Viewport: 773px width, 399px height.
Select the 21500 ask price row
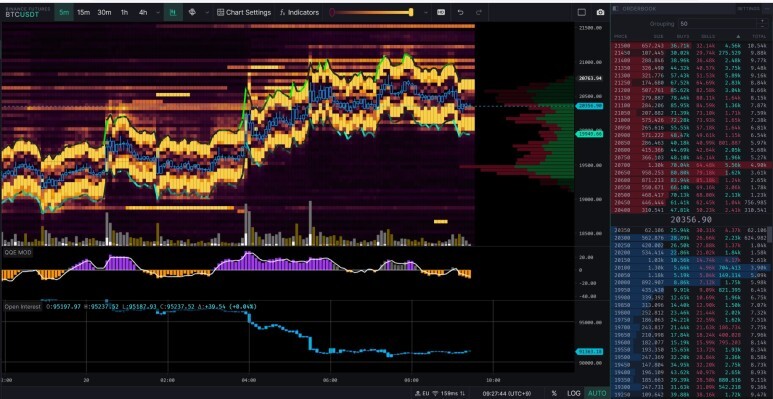[691, 45]
